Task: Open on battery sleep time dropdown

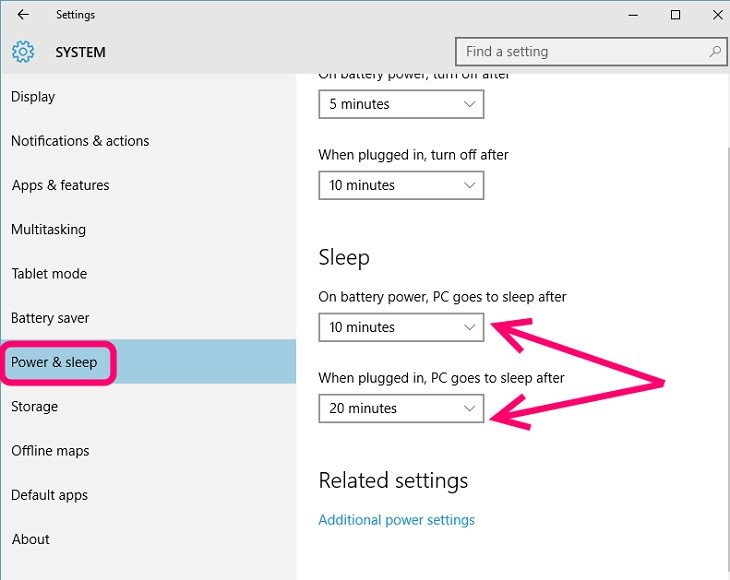Action: [401, 327]
